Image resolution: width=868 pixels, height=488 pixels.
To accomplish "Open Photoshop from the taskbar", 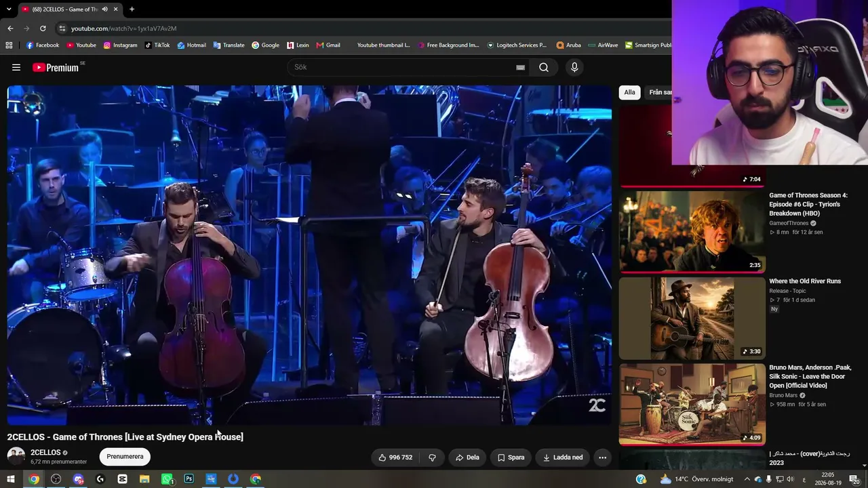I will click(189, 479).
